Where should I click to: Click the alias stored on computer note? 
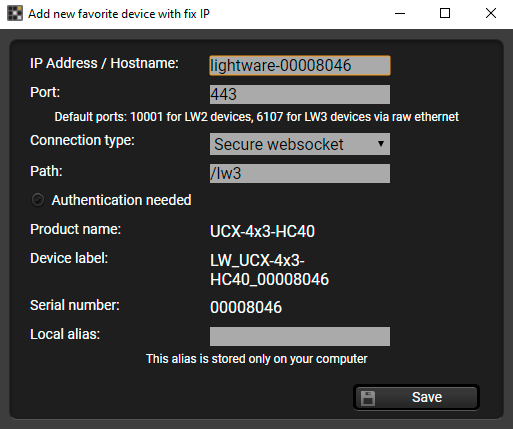257,359
